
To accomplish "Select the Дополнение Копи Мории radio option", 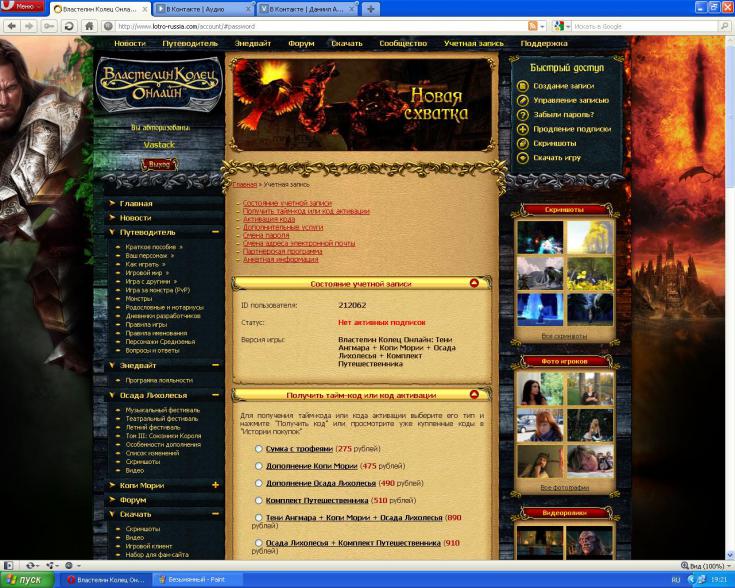I will tap(258, 466).
